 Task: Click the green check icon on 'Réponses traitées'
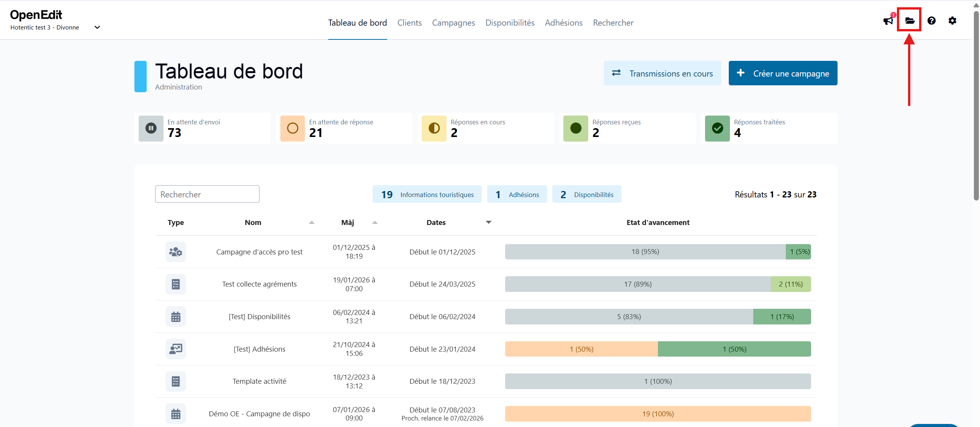[x=717, y=128]
